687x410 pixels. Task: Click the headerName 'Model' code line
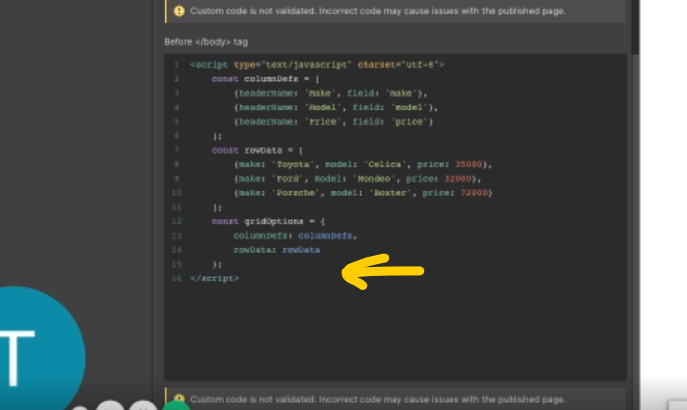(336, 107)
